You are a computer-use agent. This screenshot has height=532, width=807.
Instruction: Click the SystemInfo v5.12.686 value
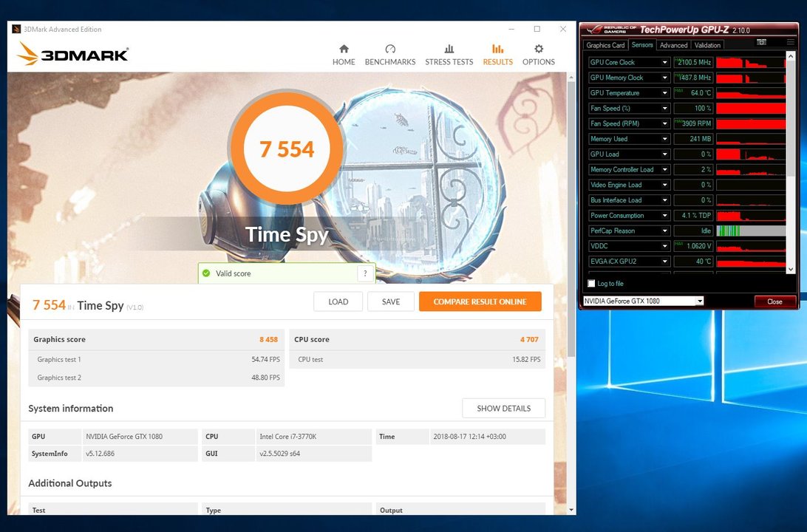coord(100,454)
